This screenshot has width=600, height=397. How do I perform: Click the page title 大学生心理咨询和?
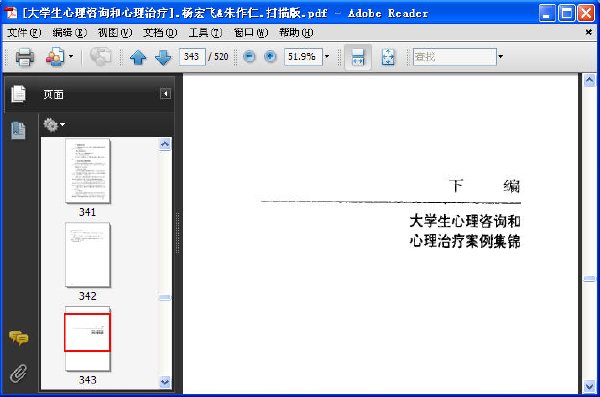465,221
